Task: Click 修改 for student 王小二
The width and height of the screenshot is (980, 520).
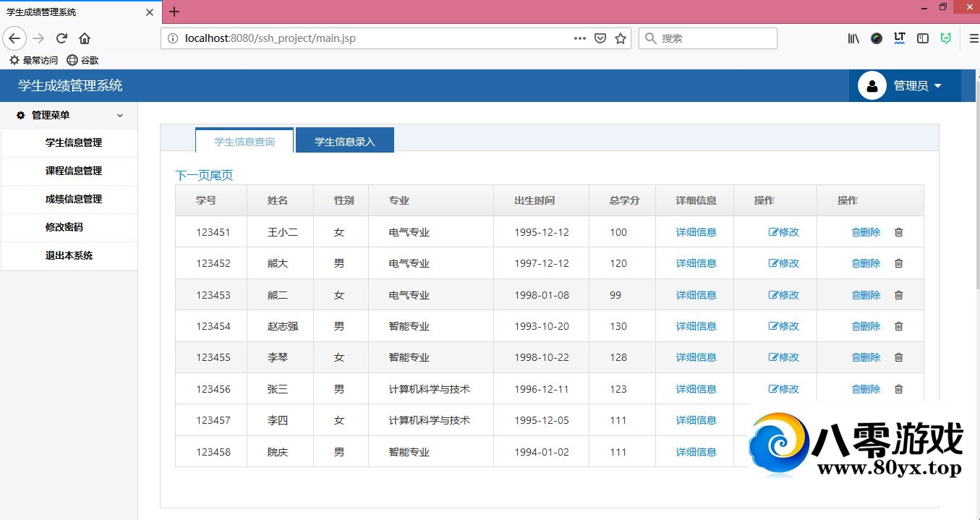Action: point(784,232)
